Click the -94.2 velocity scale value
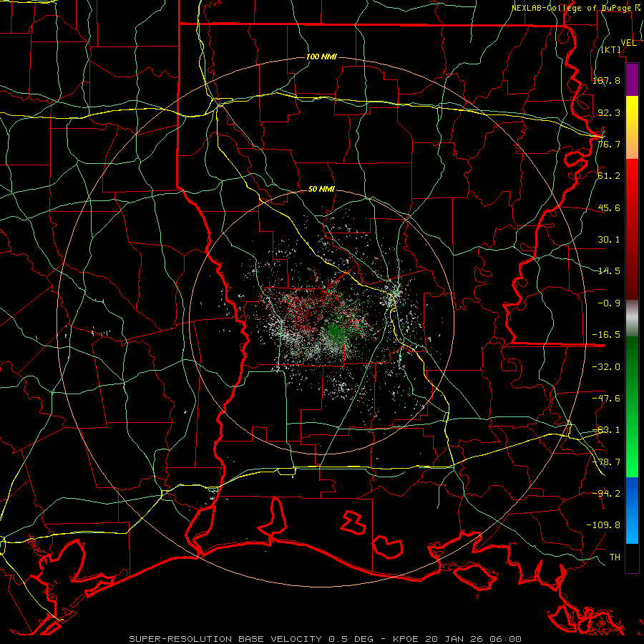The image size is (644, 644). (x=606, y=493)
